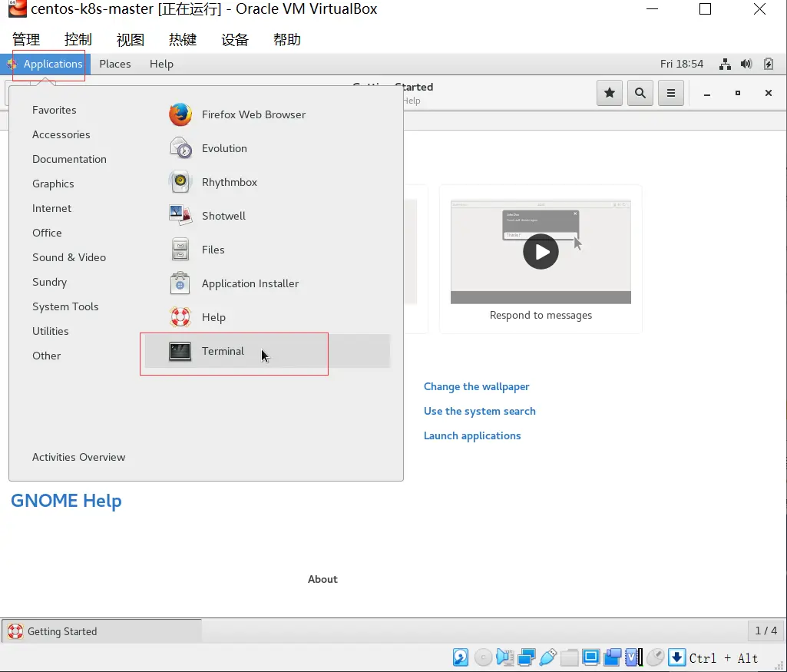The image size is (787, 672).
Task: Open the GNOME Help heading link
Action: (x=66, y=501)
